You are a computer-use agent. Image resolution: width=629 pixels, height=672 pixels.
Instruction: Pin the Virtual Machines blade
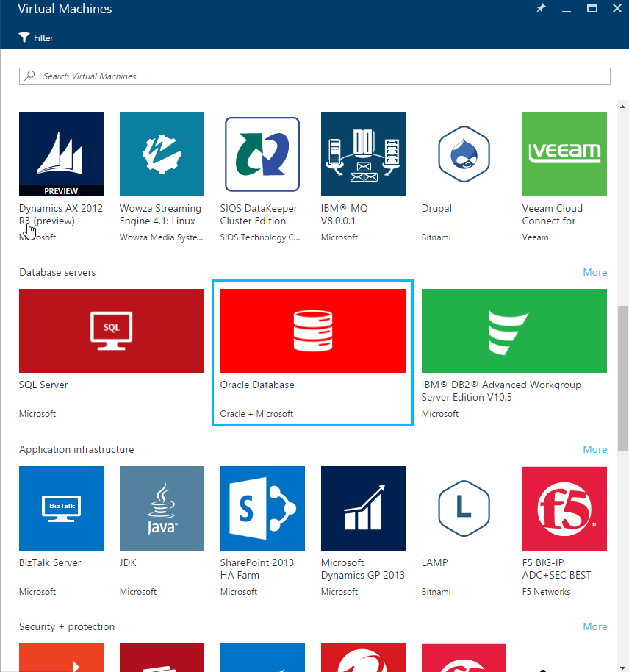tap(541, 8)
